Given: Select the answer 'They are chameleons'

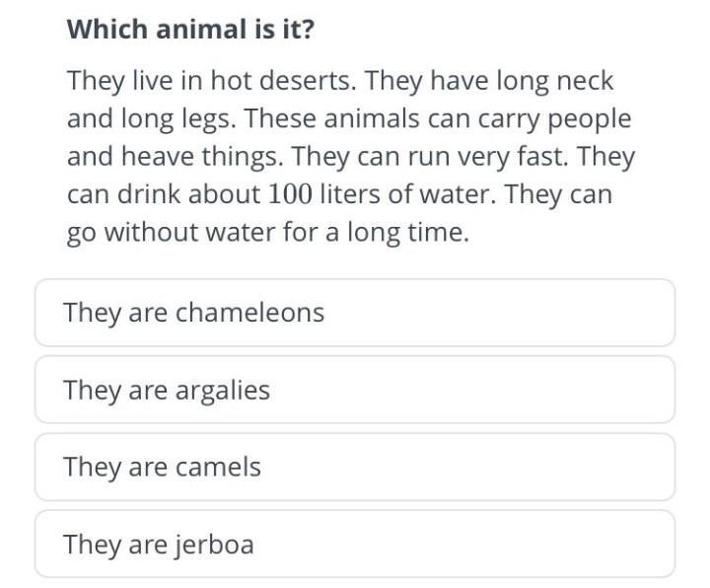Looking at the screenshot, I should pyautogui.click(x=355, y=313).
